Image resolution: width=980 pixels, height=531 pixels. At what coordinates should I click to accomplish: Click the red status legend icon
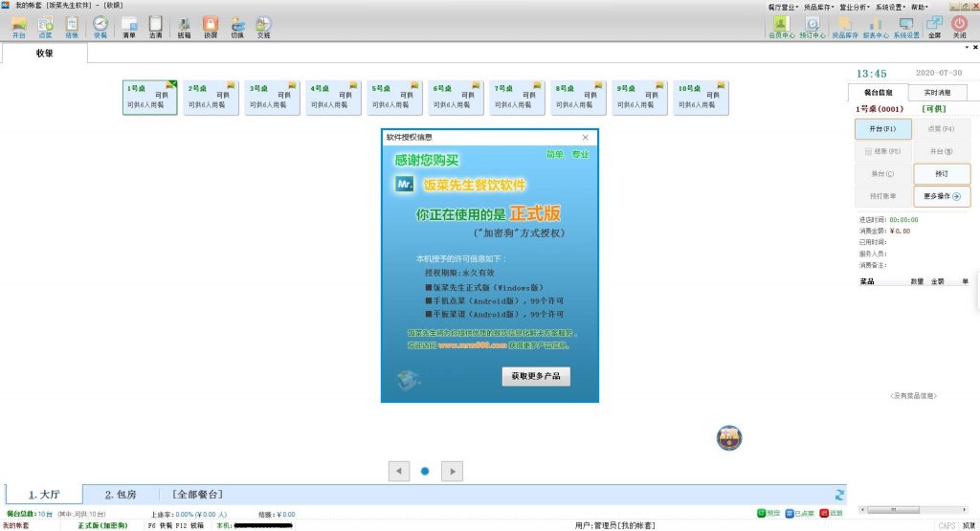[824, 513]
